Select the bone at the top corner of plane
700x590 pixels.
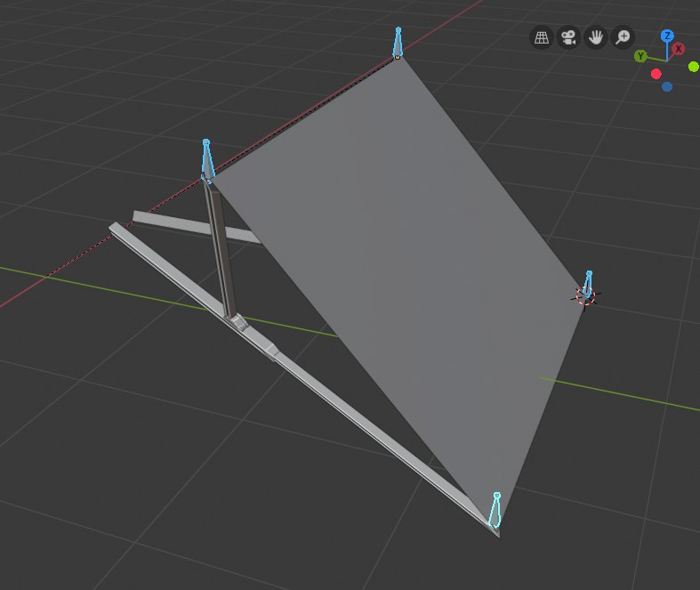pyautogui.click(x=398, y=43)
